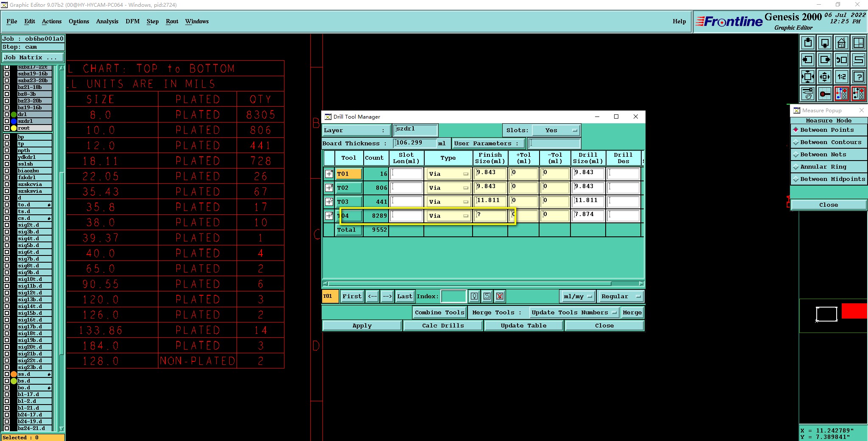Click the pan right view icon
The image size is (868, 441).
pyautogui.click(x=825, y=60)
